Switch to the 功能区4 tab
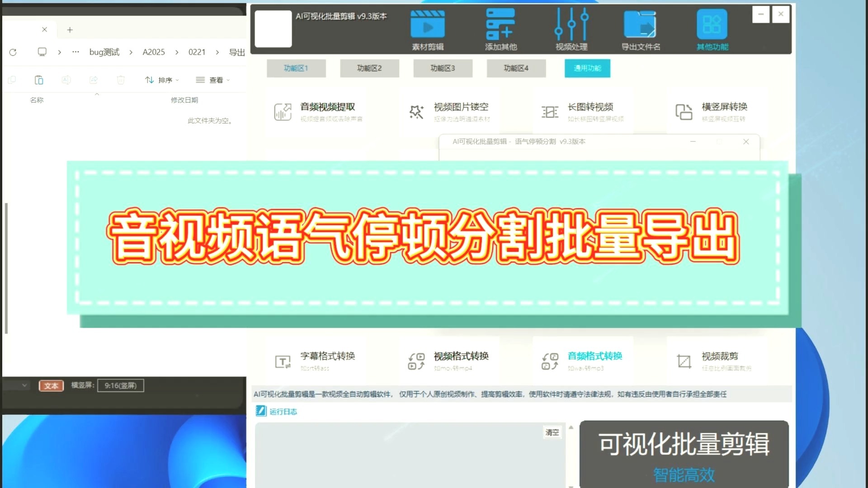 click(x=516, y=68)
